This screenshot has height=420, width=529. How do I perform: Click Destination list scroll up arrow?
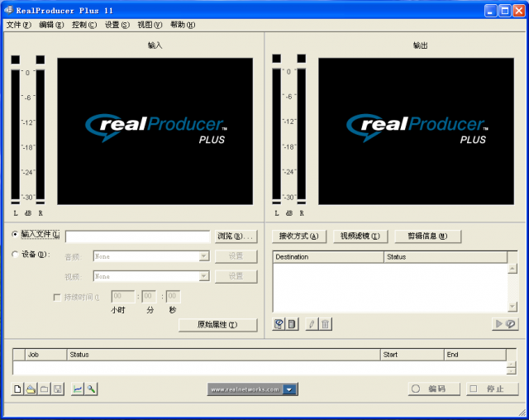coord(512,269)
